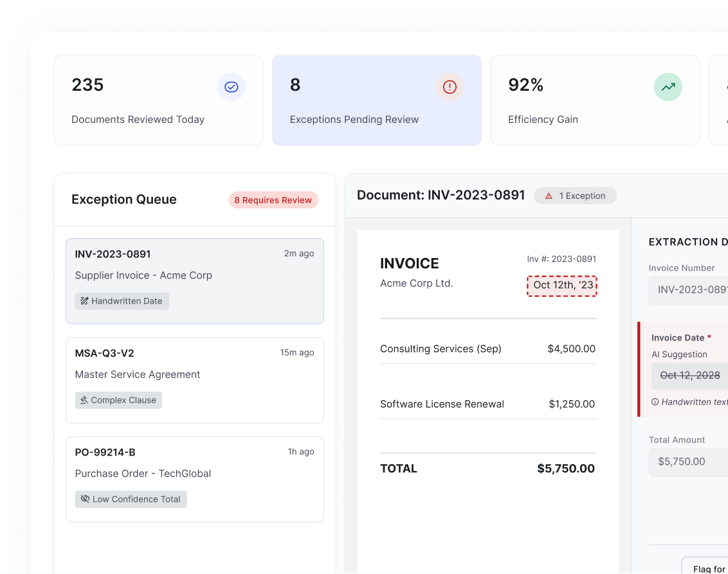Click the 8 Requires Review badge
Viewport: 728px width, 574px height.
point(273,199)
